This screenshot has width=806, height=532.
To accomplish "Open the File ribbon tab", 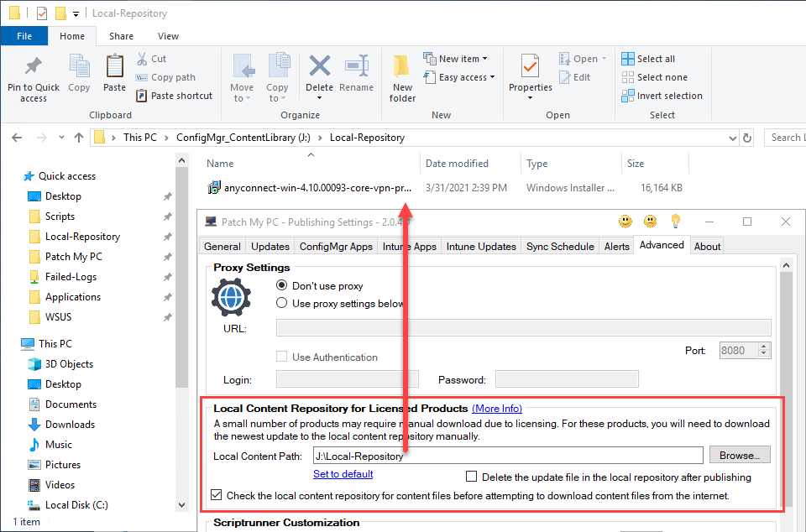I will tap(24, 36).
